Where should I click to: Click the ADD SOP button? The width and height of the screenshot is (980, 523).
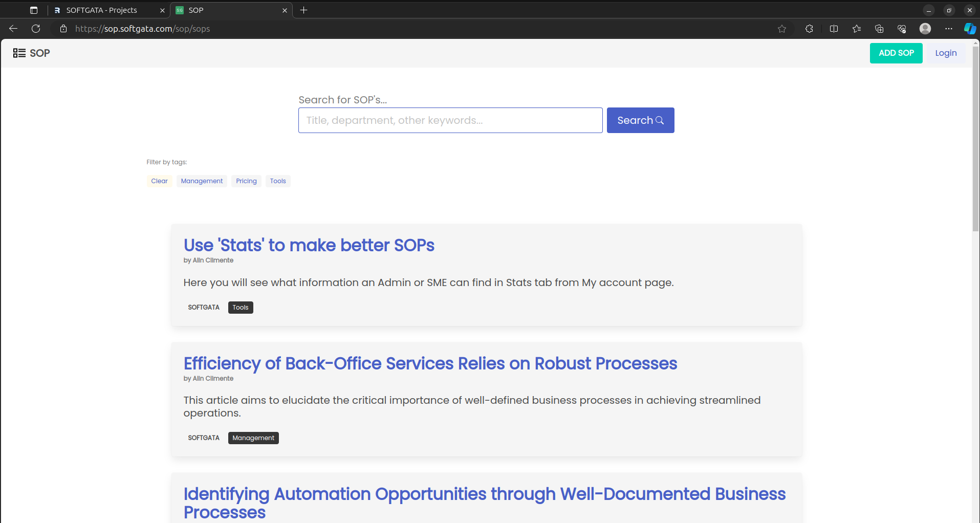pyautogui.click(x=896, y=53)
